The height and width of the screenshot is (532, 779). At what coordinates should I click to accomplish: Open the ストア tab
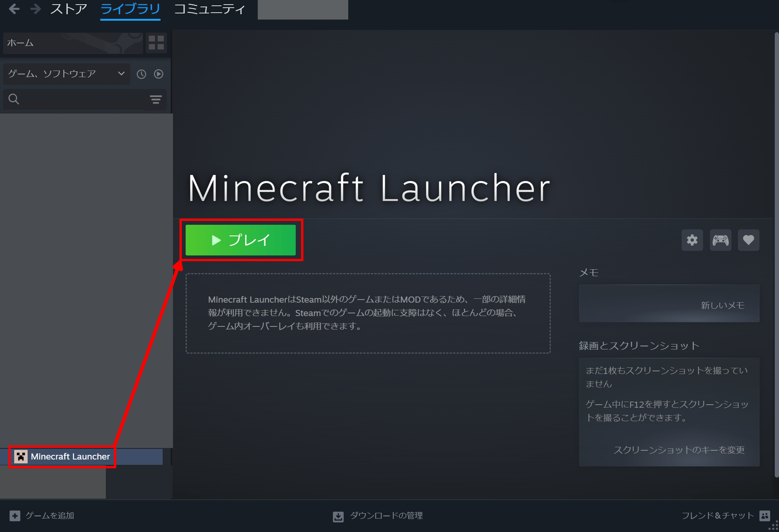pos(69,8)
